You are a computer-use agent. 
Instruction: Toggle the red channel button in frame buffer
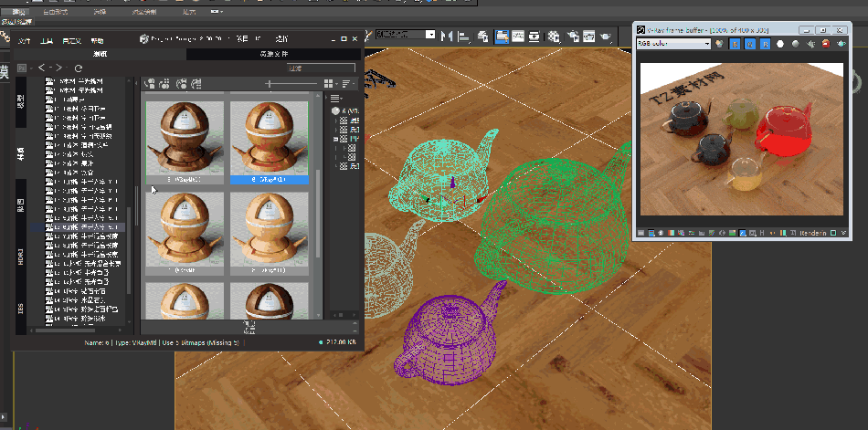click(733, 44)
